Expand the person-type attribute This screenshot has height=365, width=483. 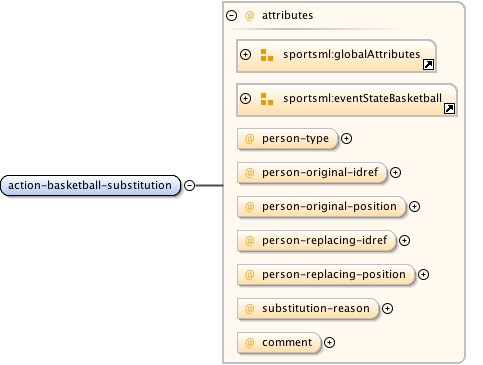click(x=346, y=139)
